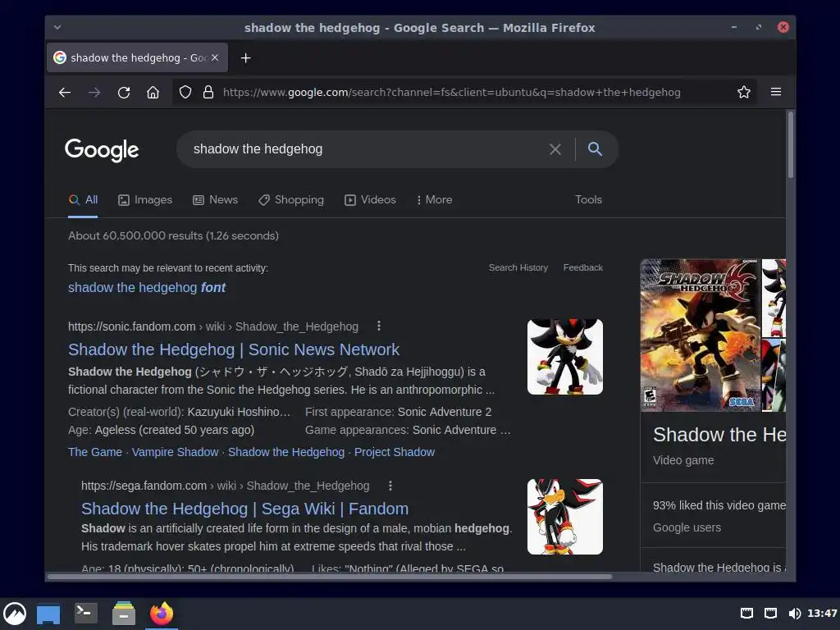Bookmark this page with the star
840x630 pixels.
(743, 92)
